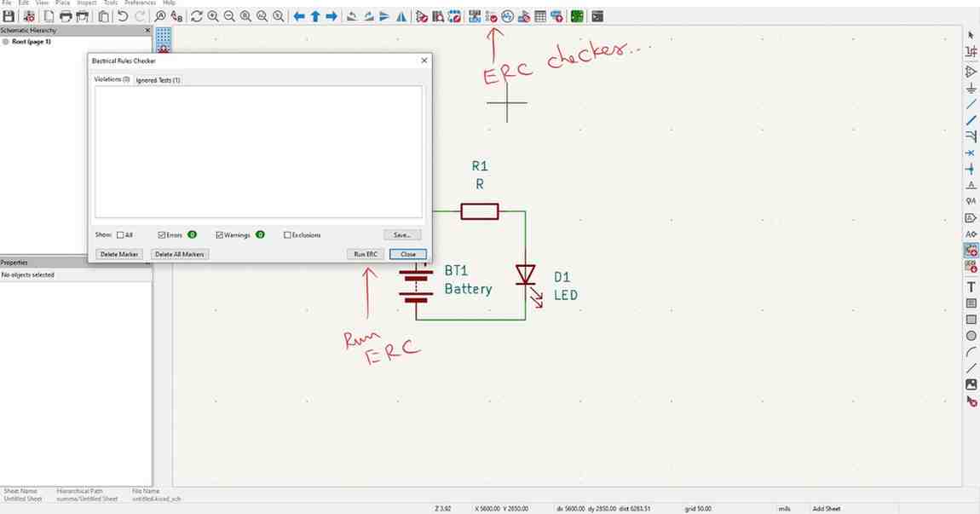Click the D1 LED diode symbol

526,275
